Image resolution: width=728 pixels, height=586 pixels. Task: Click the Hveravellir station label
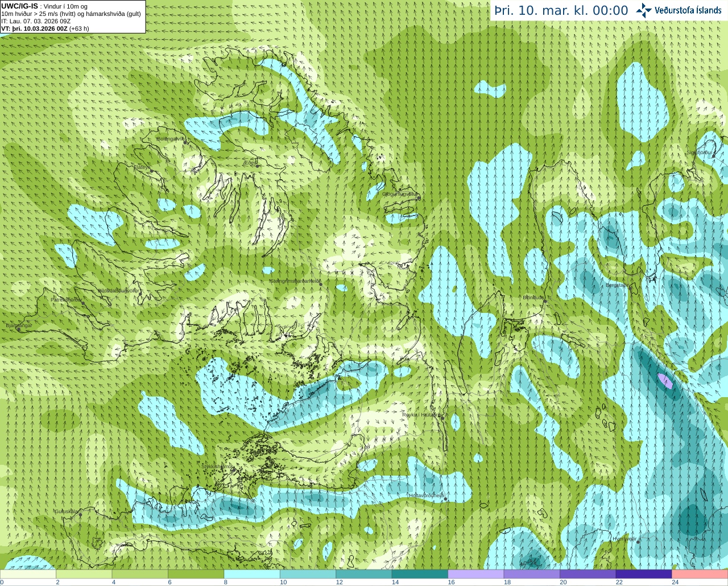click(624, 538)
